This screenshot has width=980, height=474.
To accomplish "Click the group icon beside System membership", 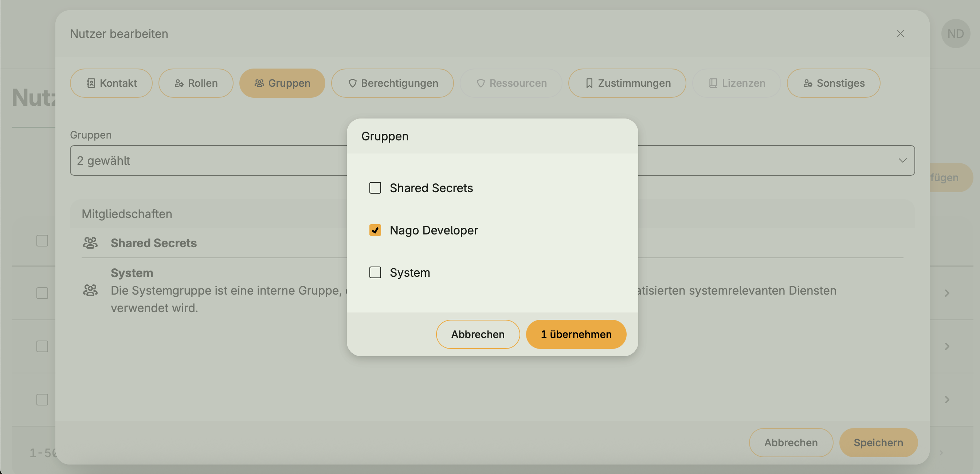I will (90, 290).
